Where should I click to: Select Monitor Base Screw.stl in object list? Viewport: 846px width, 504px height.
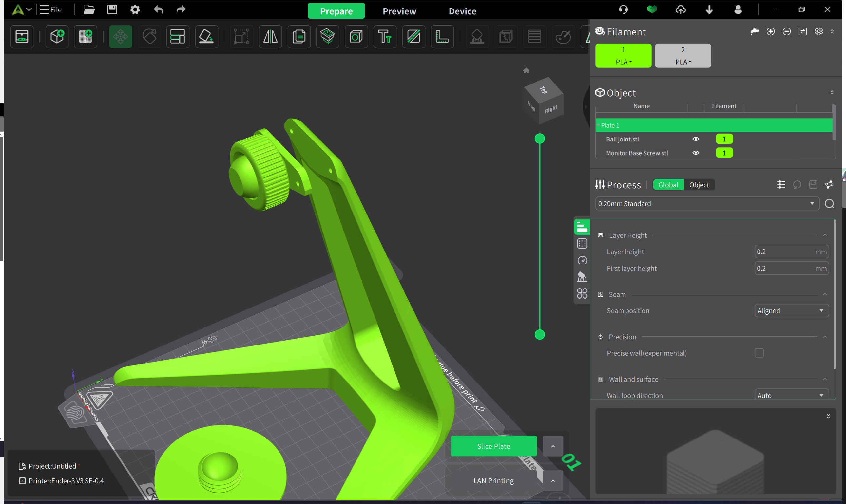(x=637, y=153)
